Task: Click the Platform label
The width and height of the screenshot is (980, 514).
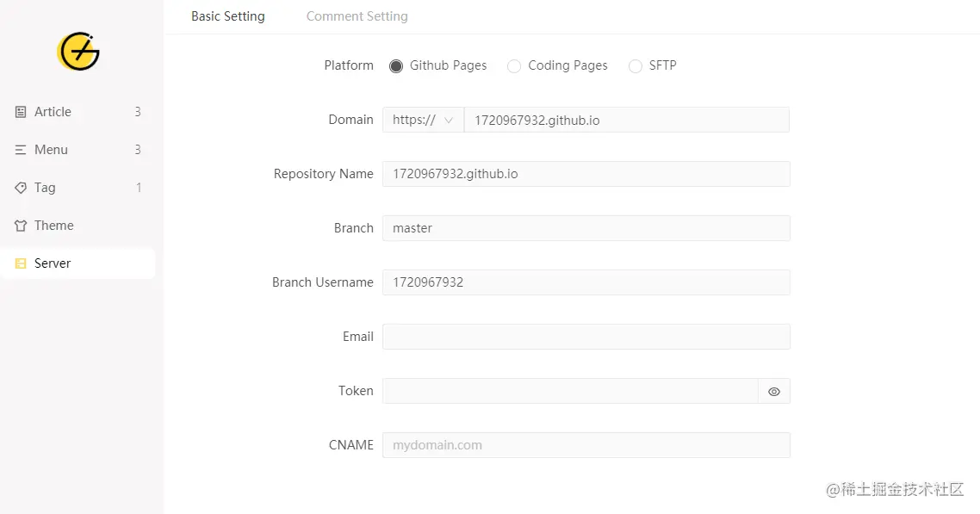Action: pos(349,65)
